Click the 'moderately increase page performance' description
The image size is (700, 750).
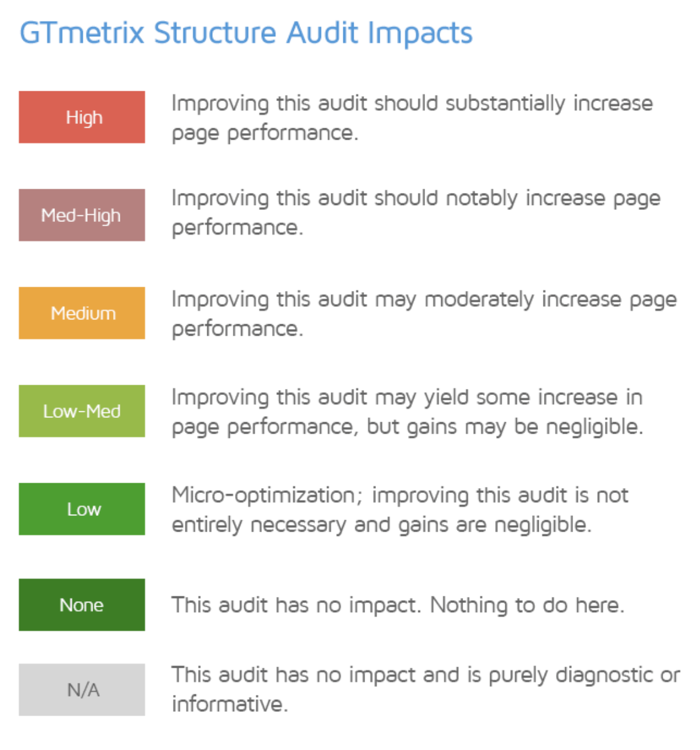click(x=424, y=314)
